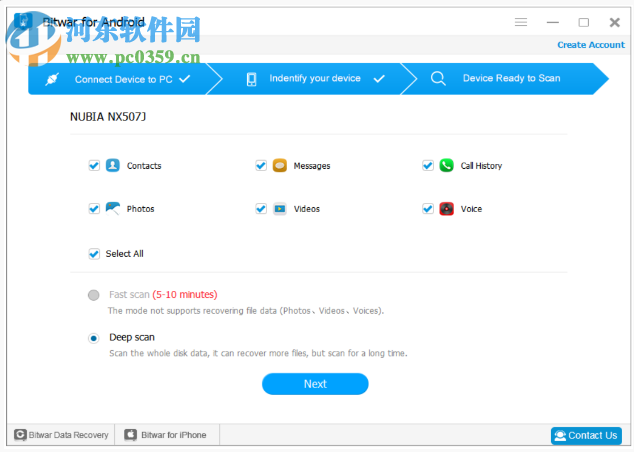Click the Messages bubble icon
The image size is (634, 452).
point(280,165)
